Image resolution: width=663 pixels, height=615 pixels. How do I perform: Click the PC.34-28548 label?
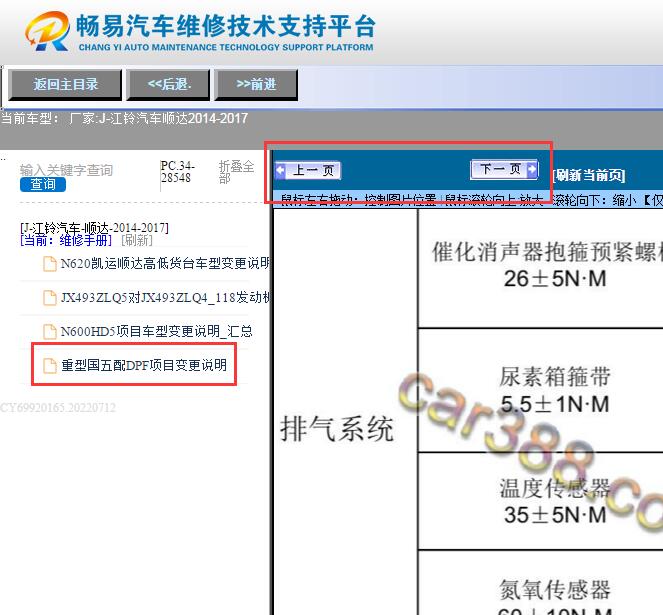[178, 171]
